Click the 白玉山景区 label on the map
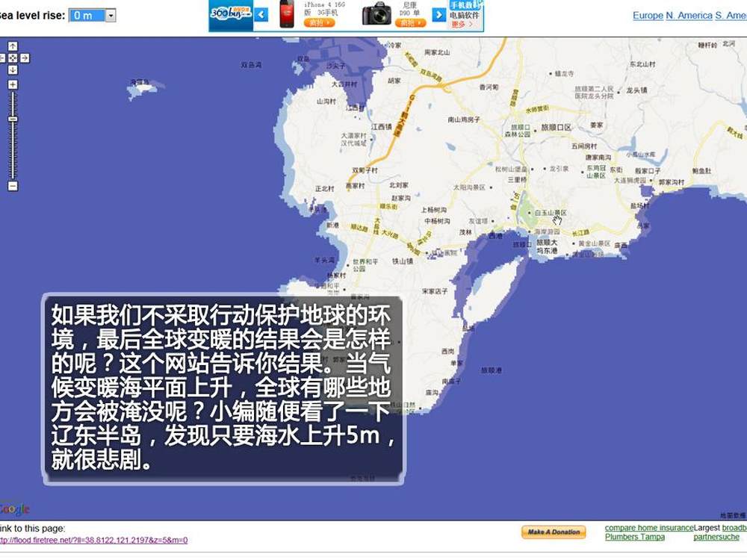747x560 pixels. click(x=551, y=213)
